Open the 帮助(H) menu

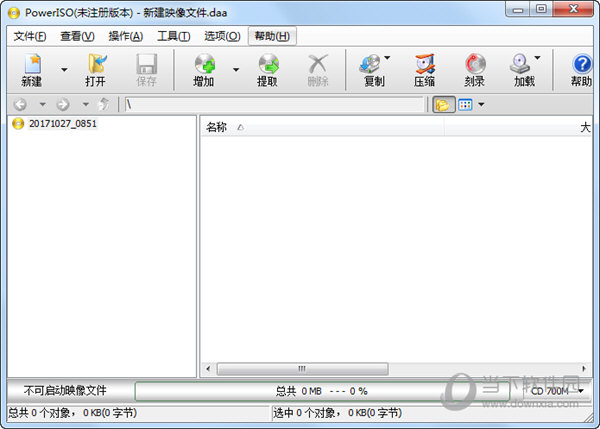[272, 36]
